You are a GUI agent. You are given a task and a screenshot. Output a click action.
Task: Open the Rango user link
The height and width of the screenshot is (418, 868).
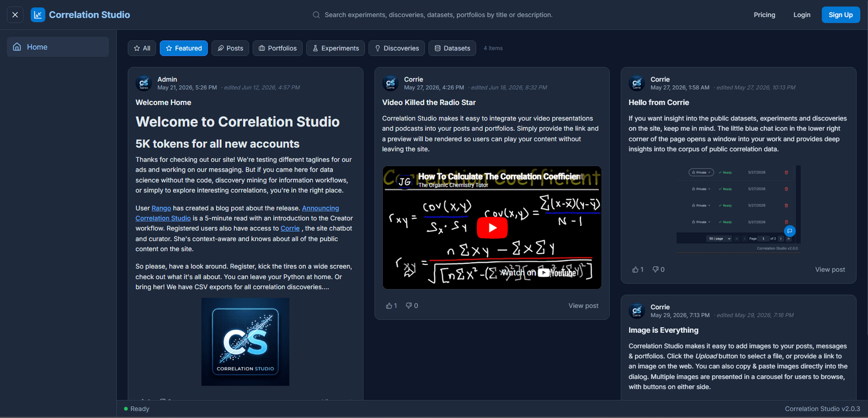161,208
